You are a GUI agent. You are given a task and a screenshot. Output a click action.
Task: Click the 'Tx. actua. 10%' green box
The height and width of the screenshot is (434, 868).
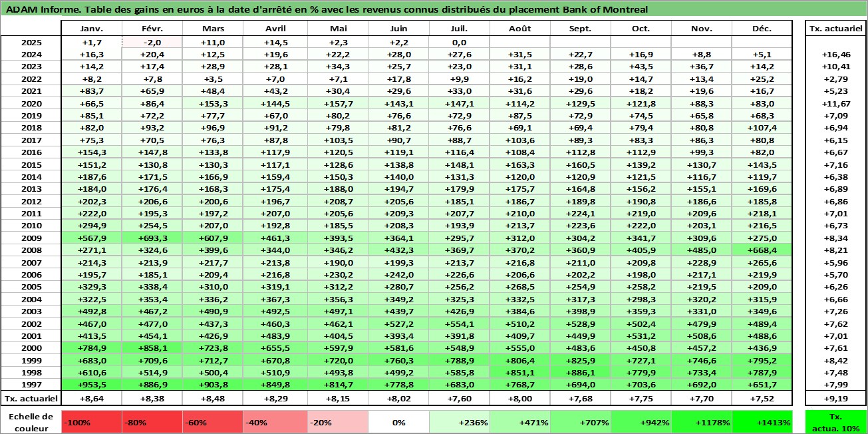click(x=836, y=422)
